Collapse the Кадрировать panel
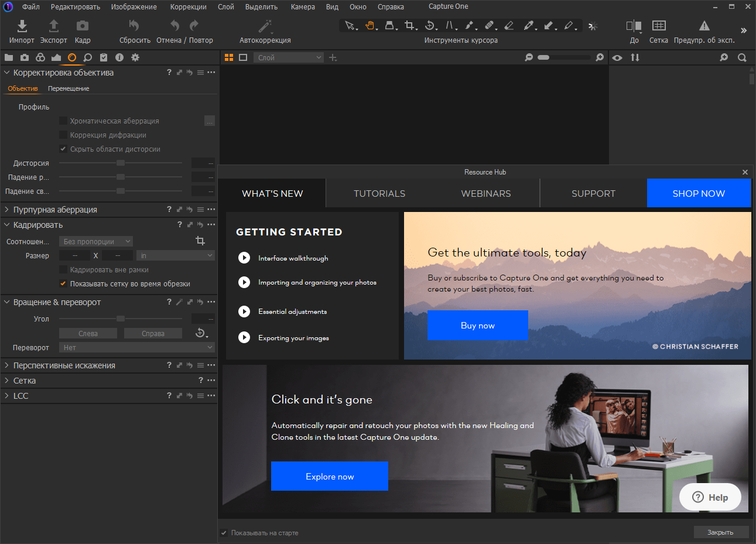The width and height of the screenshot is (756, 544). point(7,225)
